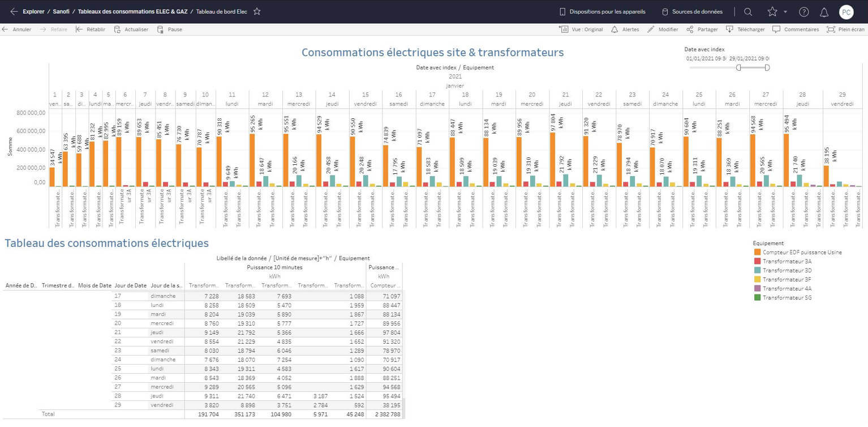The height and width of the screenshot is (427, 868).
Task: Click the right handle of the date slider
Action: [x=767, y=67]
